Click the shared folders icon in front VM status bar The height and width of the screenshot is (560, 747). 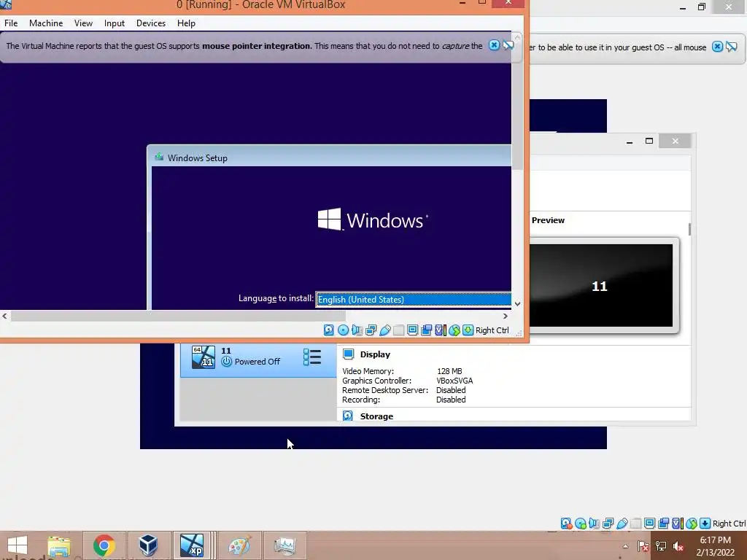(x=399, y=330)
